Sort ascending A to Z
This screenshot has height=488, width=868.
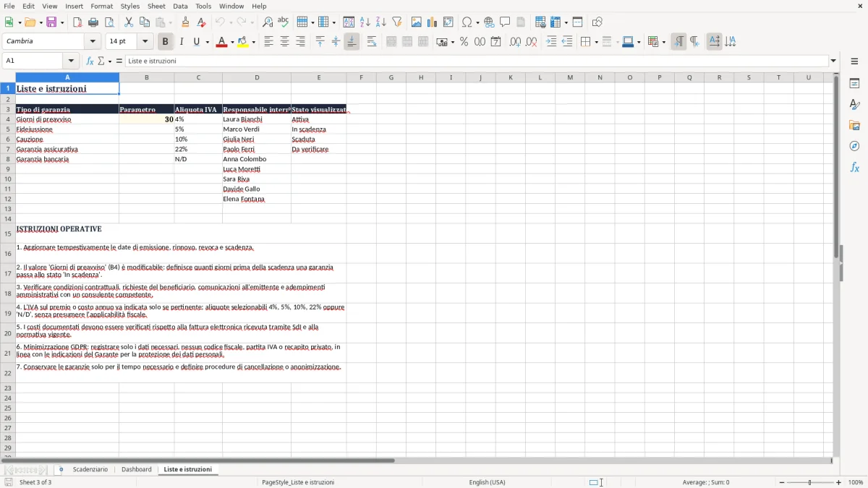point(365,22)
